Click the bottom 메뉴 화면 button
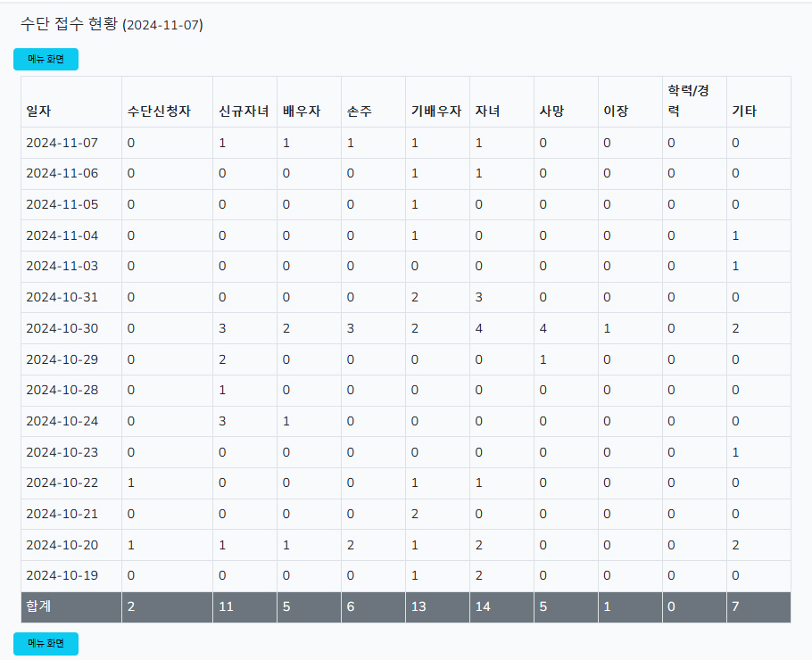This screenshot has height=660, width=812. (46, 644)
